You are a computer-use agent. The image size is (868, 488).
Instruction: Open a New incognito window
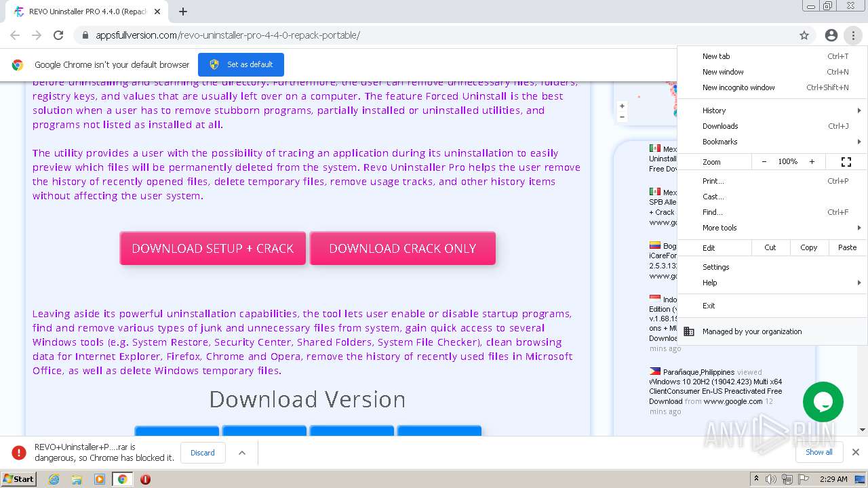tap(772, 87)
